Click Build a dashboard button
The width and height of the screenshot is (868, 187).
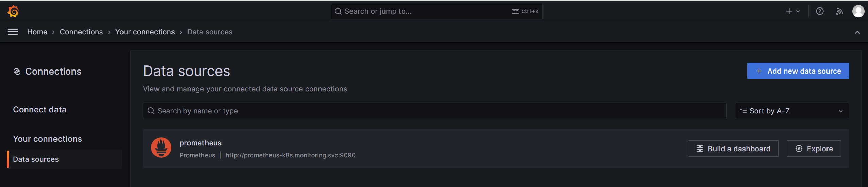click(733, 149)
